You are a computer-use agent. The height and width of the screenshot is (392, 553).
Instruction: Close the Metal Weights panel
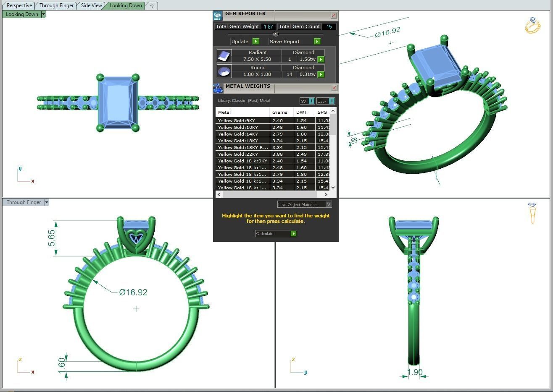334,88
